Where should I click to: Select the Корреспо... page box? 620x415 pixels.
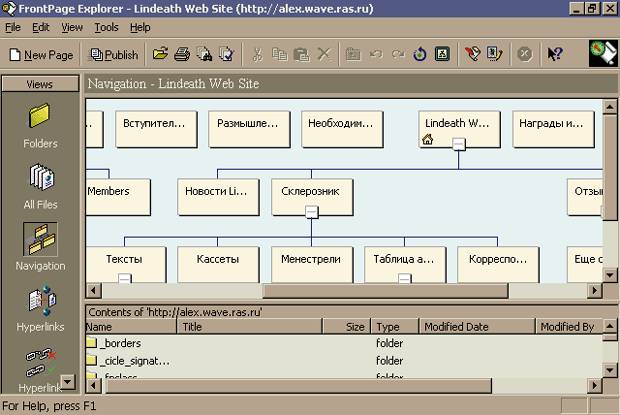pyautogui.click(x=498, y=264)
